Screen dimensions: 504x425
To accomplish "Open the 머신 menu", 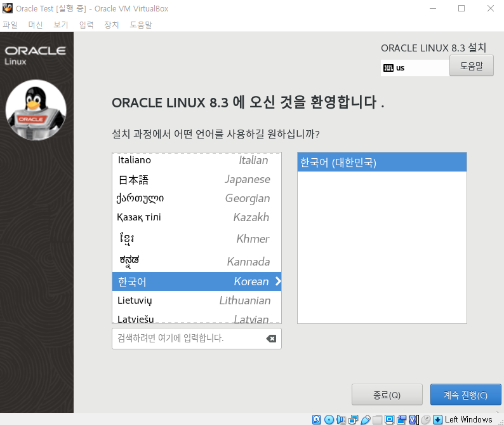I will point(36,25).
